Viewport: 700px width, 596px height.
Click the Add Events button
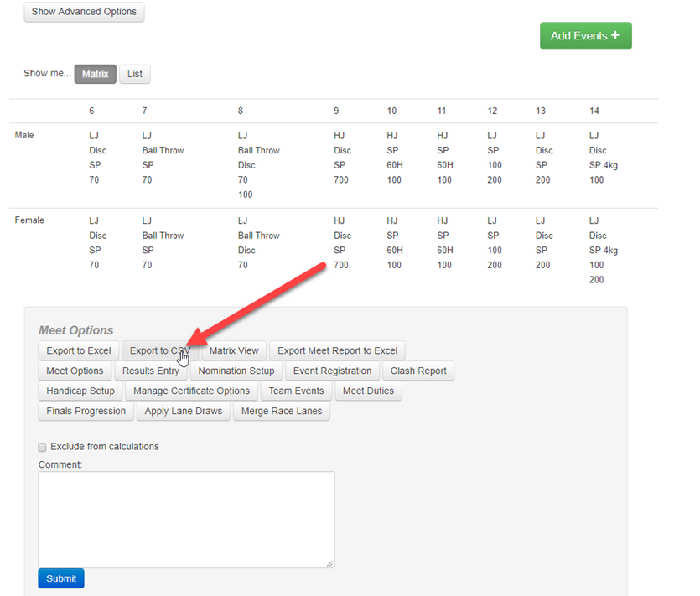click(x=585, y=35)
